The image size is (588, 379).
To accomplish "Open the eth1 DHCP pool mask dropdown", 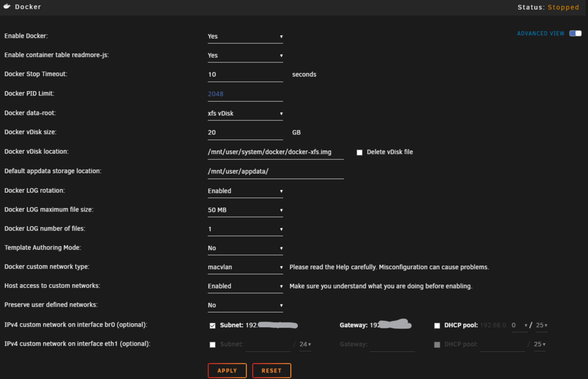I will pos(540,344).
